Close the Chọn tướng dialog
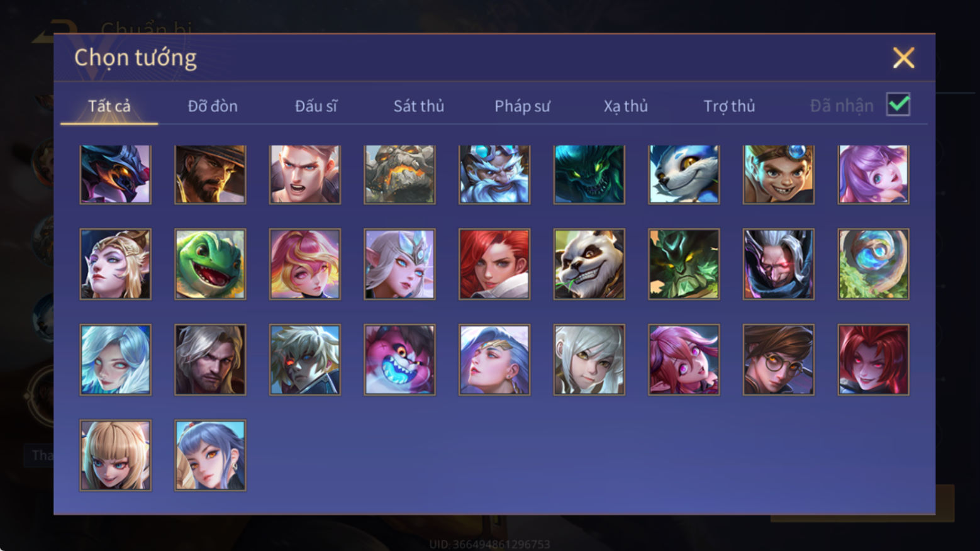The image size is (980, 551). pyautogui.click(x=904, y=58)
